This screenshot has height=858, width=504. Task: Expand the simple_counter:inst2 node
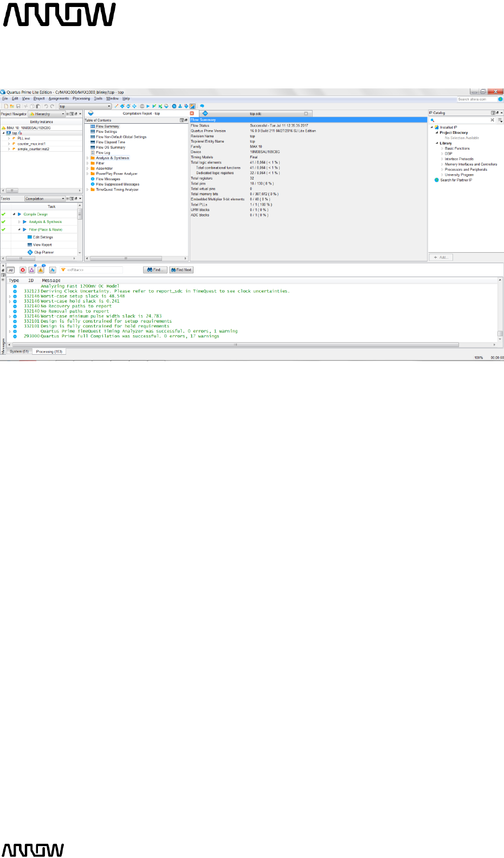(x=9, y=149)
